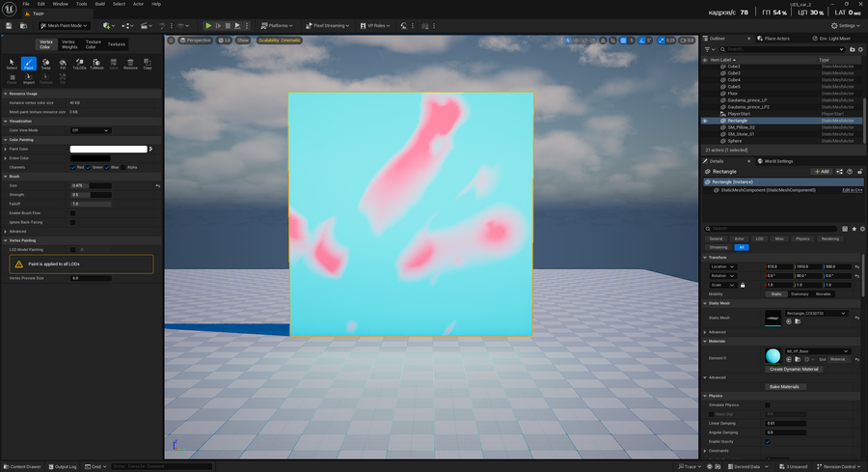Enable Brush Flow checkbox

(73, 213)
